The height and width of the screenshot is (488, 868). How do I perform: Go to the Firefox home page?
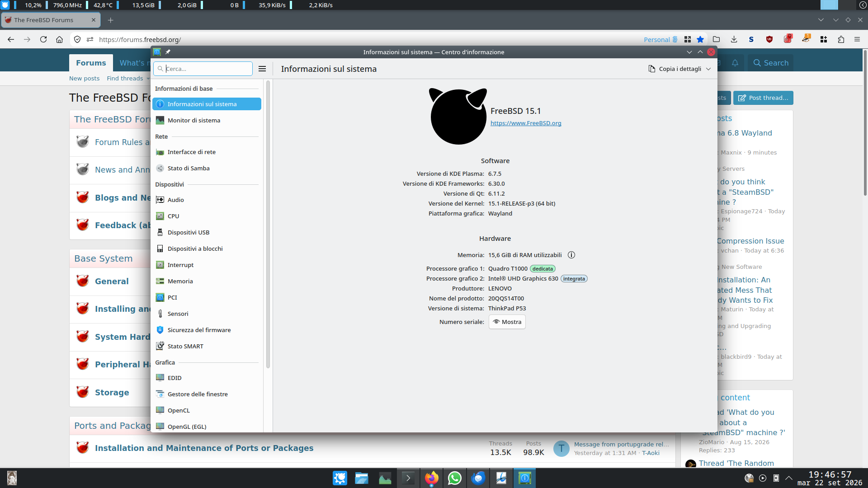point(59,39)
